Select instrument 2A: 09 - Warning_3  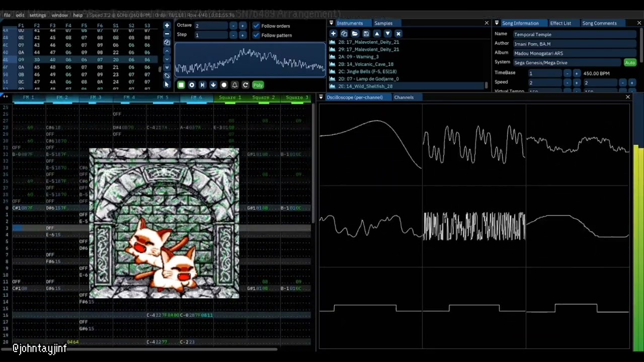(x=408, y=57)
